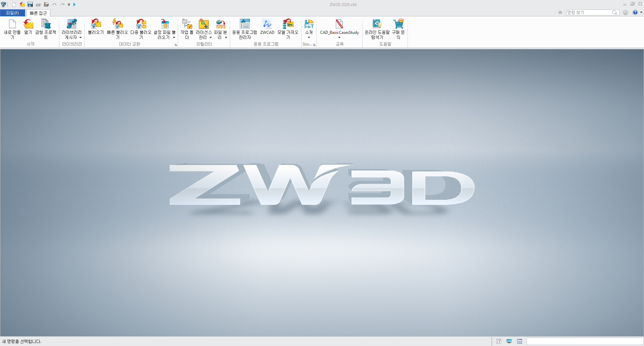
Task: Click the quick-access Print Preview icon
Action: 46,4
